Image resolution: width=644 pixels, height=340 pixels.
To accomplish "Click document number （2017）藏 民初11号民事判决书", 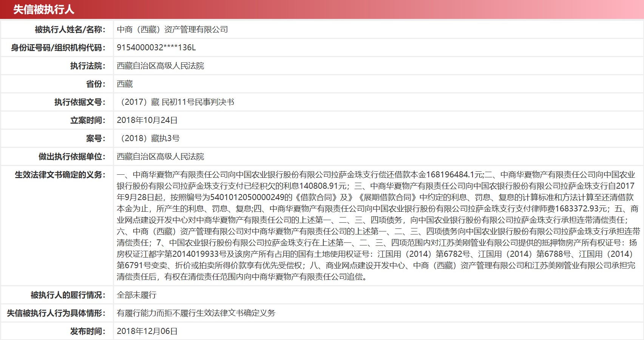I will point(176,102).
